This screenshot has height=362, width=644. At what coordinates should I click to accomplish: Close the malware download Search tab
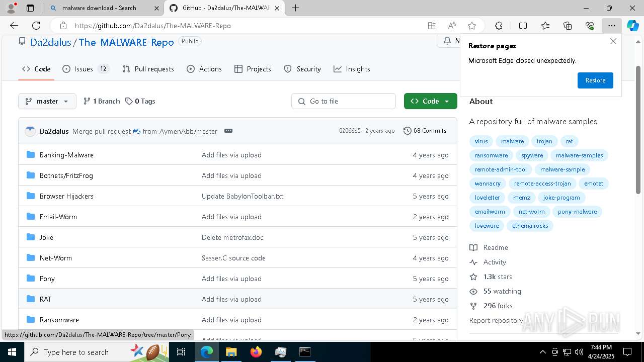[156, 8]
